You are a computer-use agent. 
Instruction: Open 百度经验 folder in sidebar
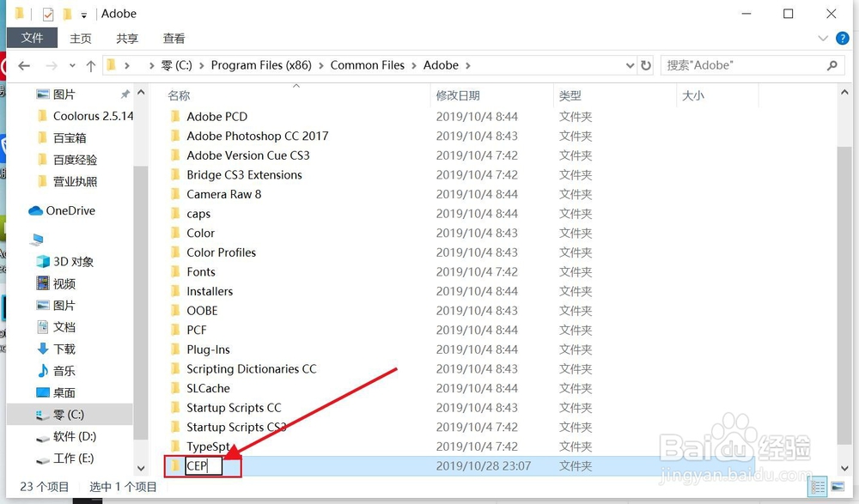click(75, 160)
